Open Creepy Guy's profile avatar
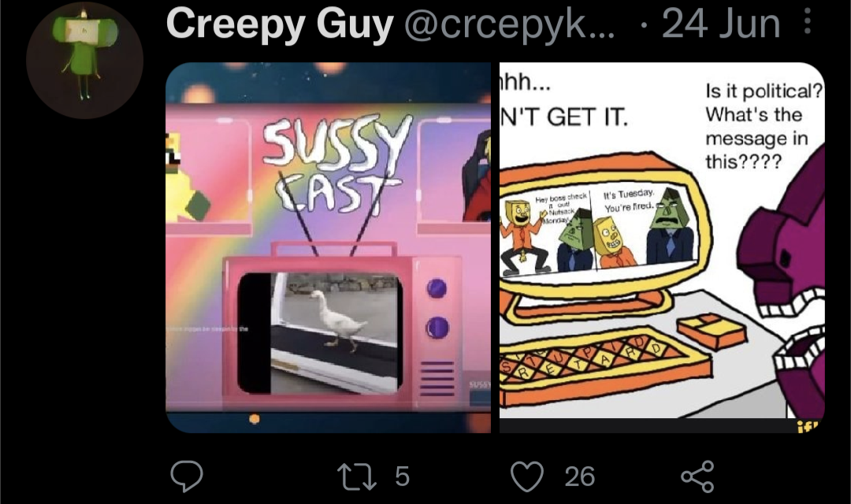 click(x=84, y=60)
